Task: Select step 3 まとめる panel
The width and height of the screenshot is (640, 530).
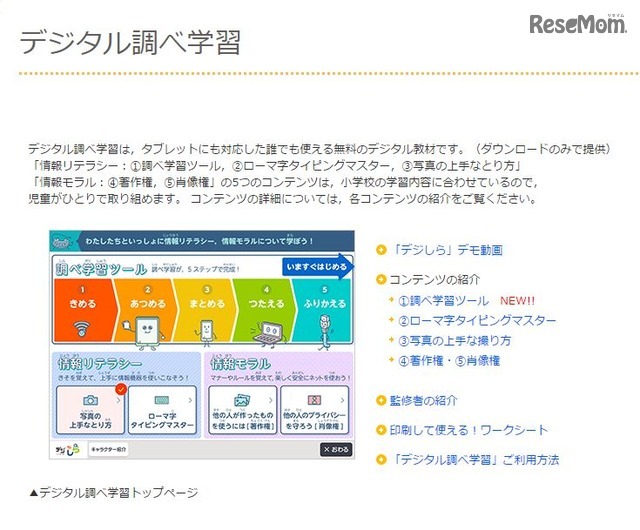Action: [206, 310]
